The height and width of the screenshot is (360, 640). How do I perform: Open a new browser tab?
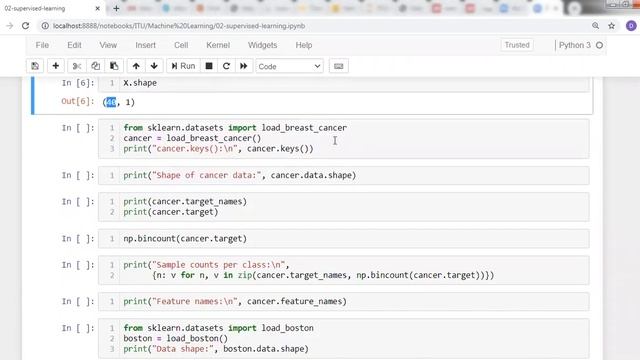pyautogui.click(x=116, y=8)
